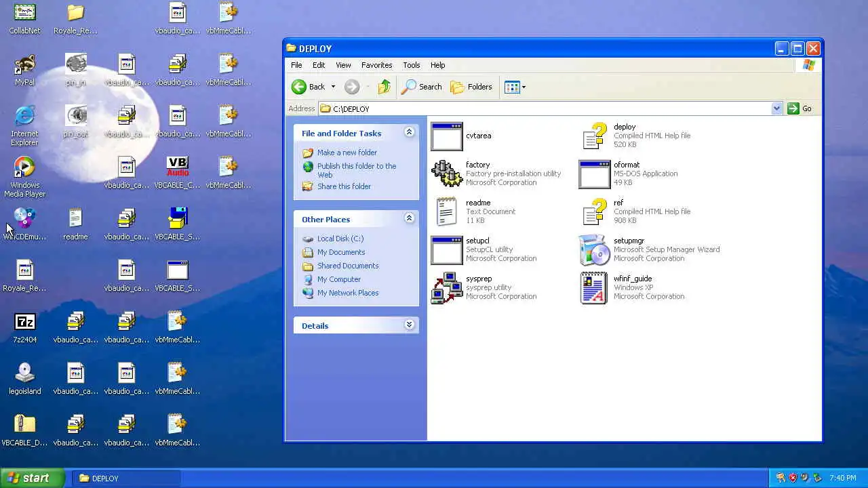Select the wfinf_guide file

pos(632,287)
